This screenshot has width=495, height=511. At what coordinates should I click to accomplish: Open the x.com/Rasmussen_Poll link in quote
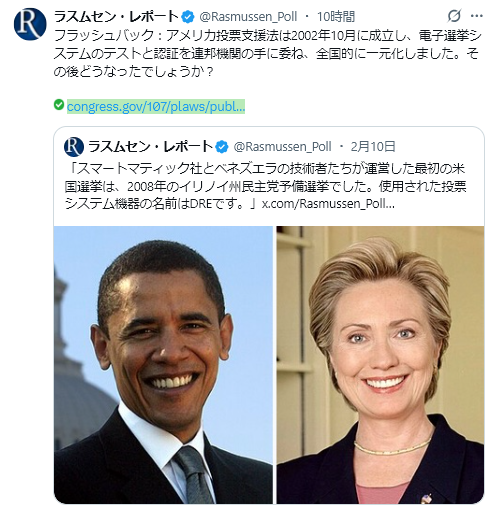[x=328, y=203]
